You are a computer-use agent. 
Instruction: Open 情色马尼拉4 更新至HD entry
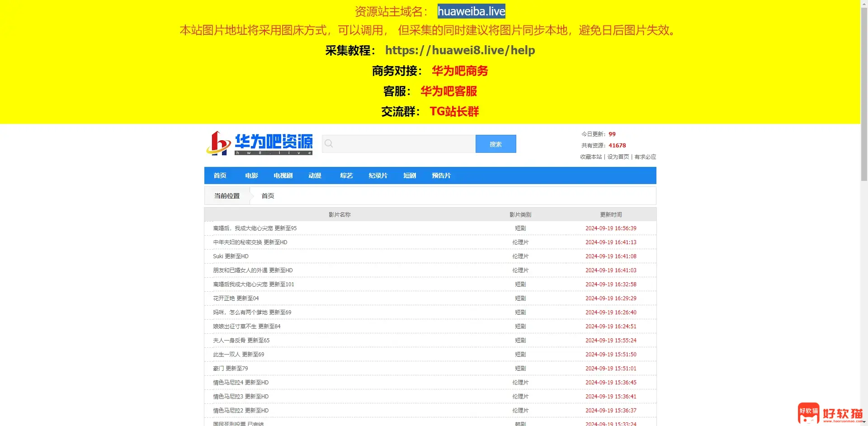pos(241,383)
